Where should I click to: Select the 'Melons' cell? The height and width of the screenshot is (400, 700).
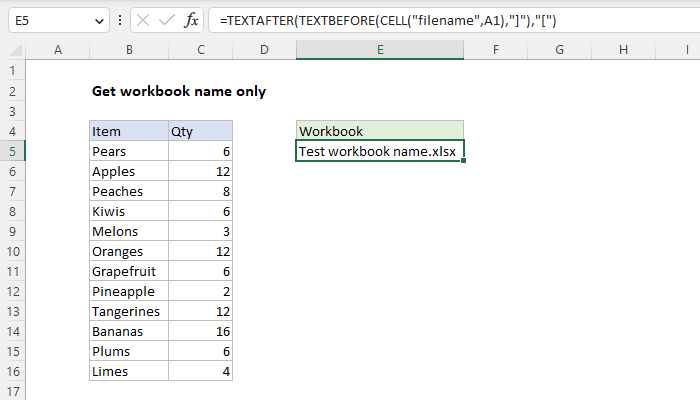129,231
